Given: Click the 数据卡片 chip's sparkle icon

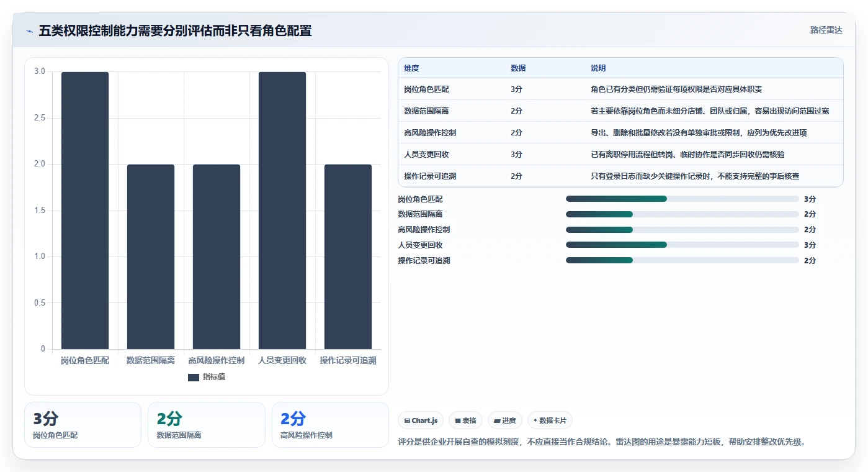Looking at the screenshot, I should [x=535, y=420].
